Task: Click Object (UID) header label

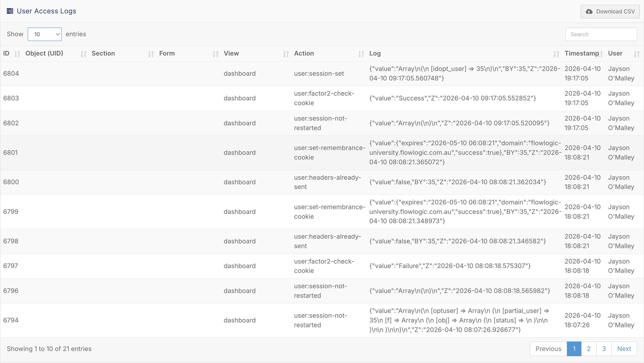Action: pos(44,53)
